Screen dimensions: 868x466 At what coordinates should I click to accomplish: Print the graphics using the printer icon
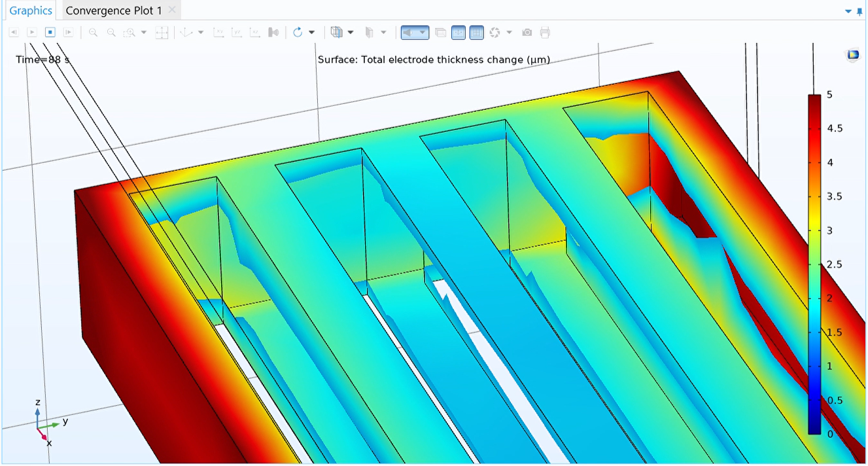coord(545,32)
